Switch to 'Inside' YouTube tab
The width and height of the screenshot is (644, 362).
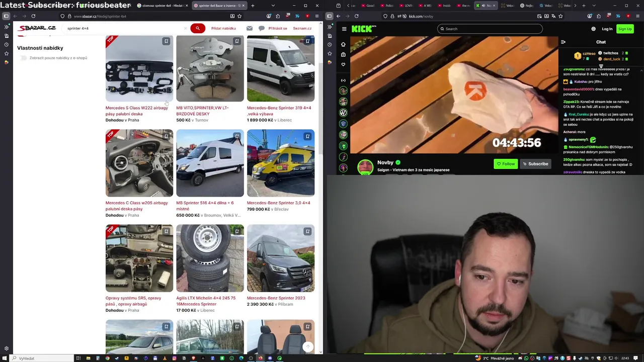(x=445, y=6)
